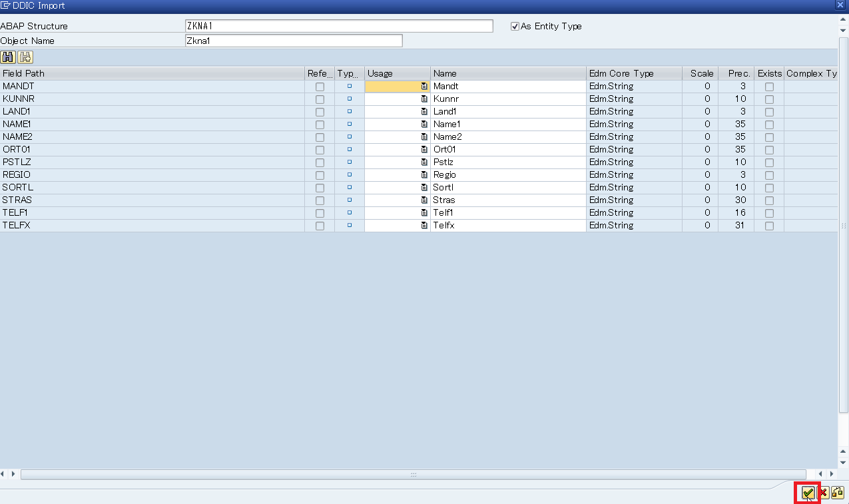Click the Type icon in the NAME1 row
849x504 pixels.
coord(350,125)
